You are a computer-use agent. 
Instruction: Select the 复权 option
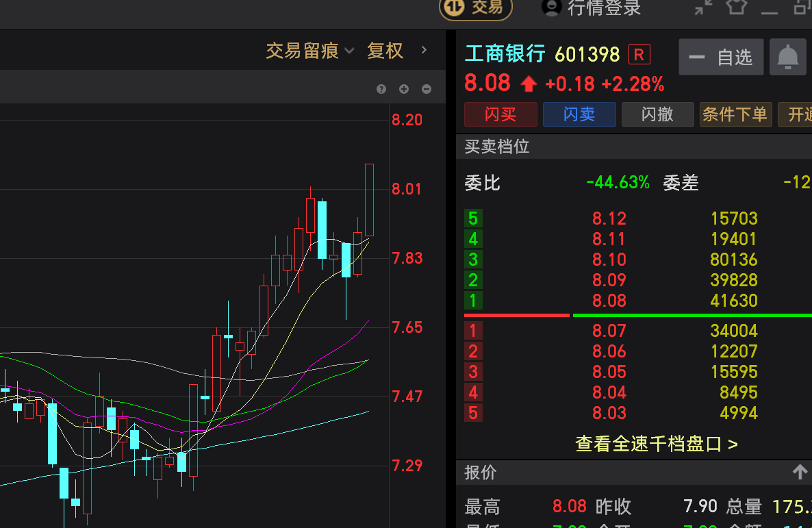click(385, 51)
